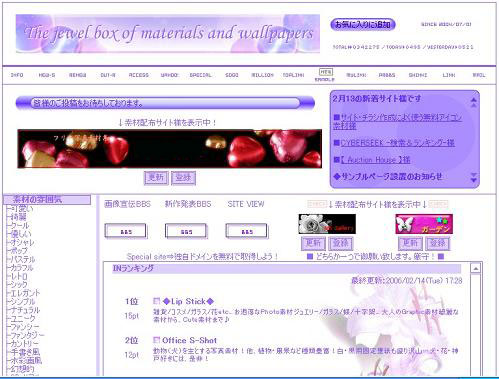Select the パステル category in sidebar
Screen dimensions: 499x379
tap(23, 259)
